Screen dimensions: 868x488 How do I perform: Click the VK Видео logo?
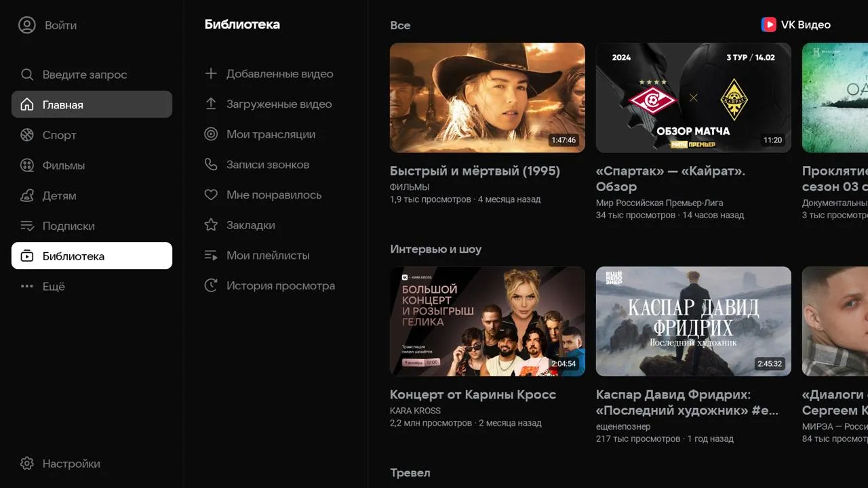tap(796, 24)
